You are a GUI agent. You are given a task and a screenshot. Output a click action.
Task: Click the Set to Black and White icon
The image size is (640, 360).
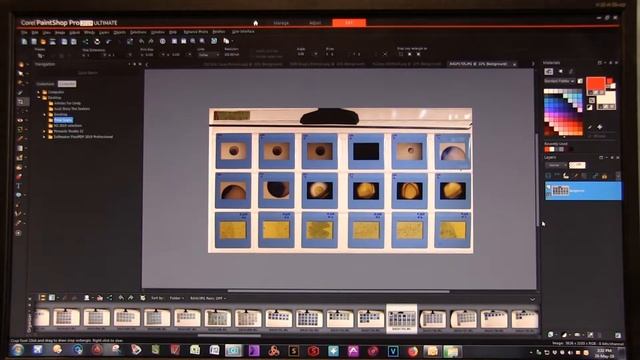589,107
